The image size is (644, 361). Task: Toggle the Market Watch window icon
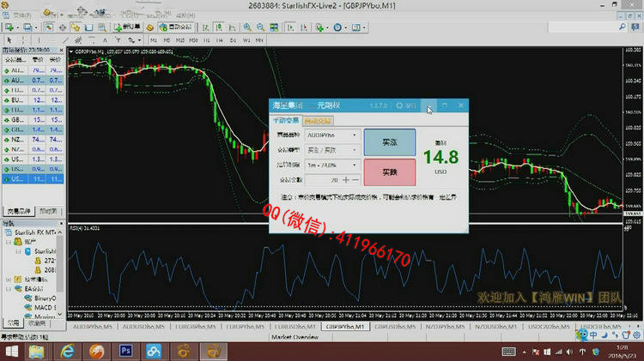tap(49, 27)
